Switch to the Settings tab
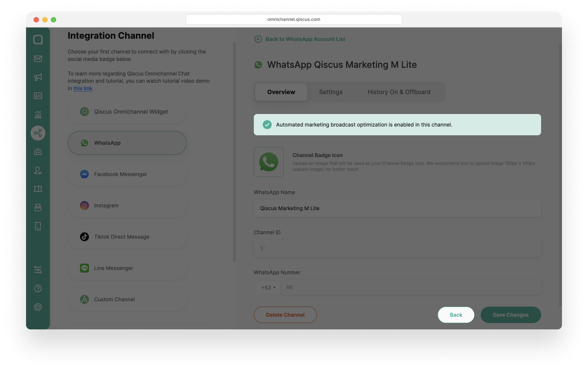Image resolution: width=588 pixels, height=370 pixels. pyautogui.click(x=331, y=92)
